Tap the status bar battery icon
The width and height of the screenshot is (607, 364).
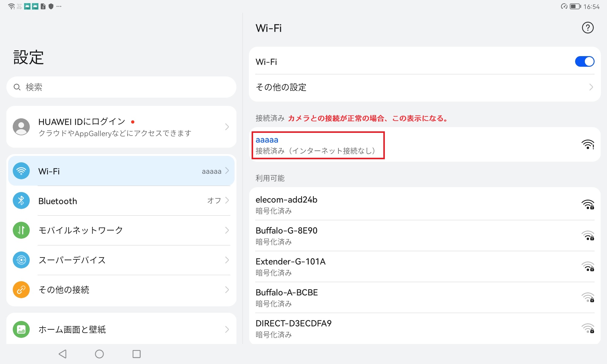pyautogui.click(x=575, y=6)
